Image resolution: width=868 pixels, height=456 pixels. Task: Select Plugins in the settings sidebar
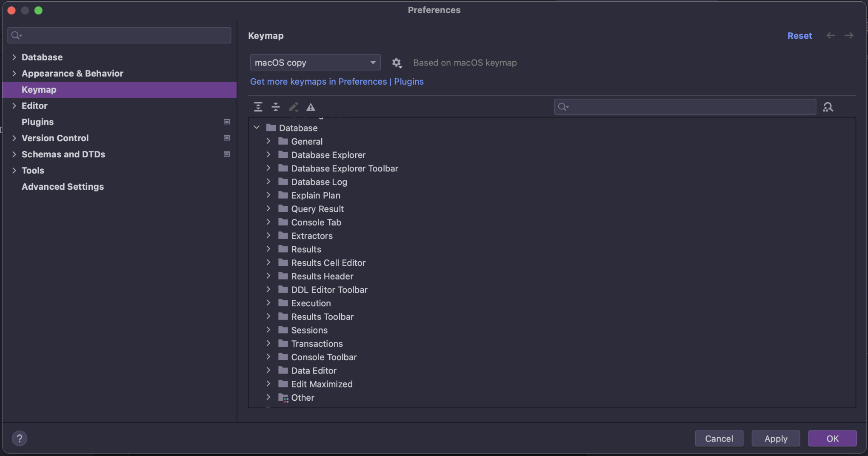[x=37, y=122]
